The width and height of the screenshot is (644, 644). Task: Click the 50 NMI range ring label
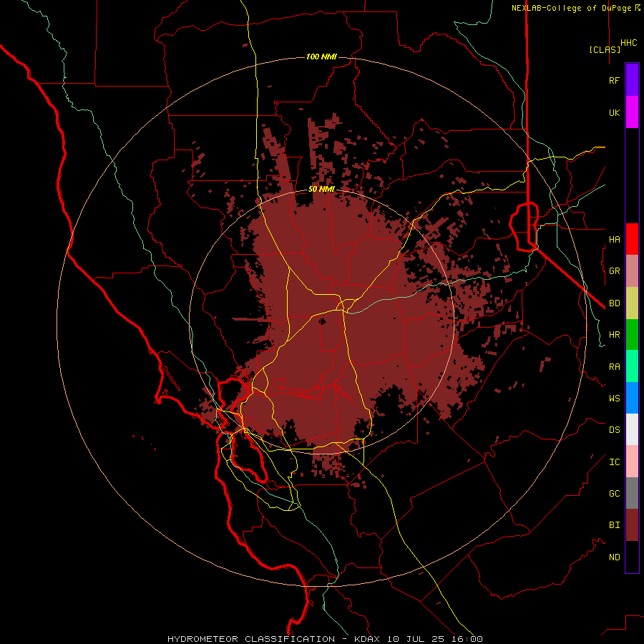click(x=321, y=189)
